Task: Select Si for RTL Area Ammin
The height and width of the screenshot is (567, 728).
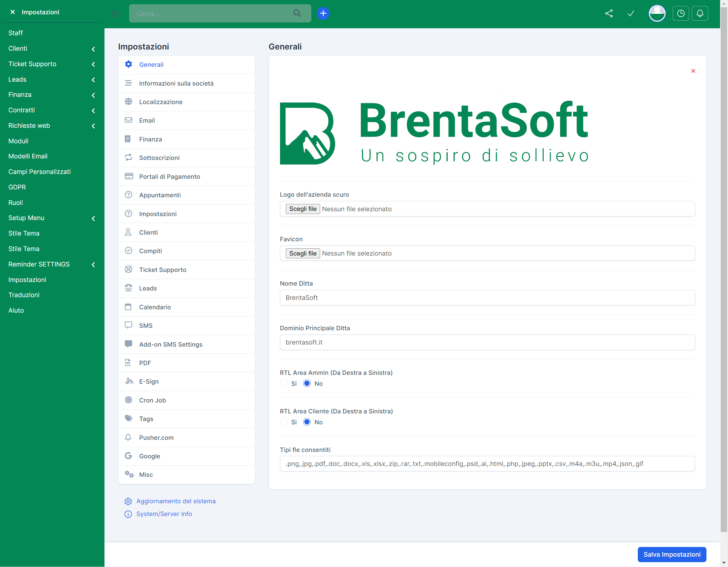Action: 284,383
